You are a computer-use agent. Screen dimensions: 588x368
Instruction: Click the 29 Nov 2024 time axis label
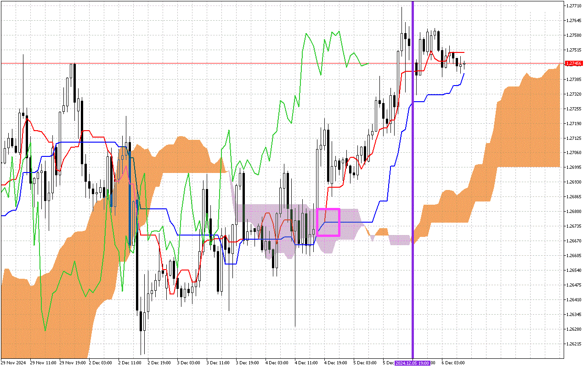14,363
